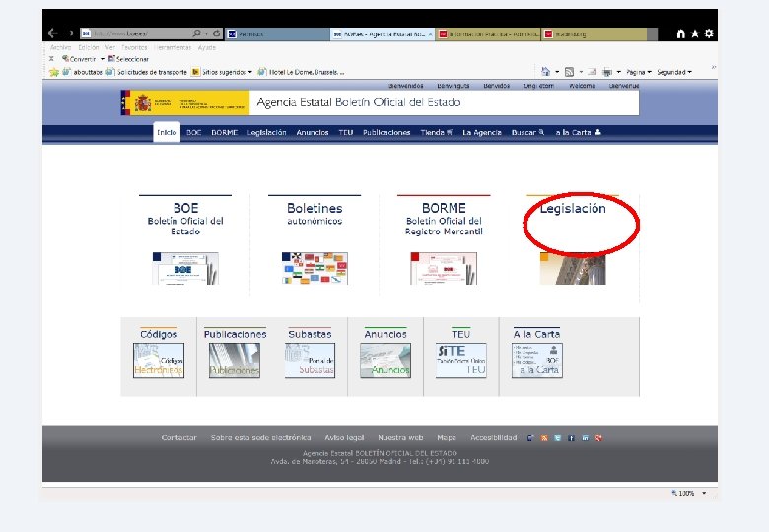Click the Spanish government coat of arms logo
The image size is (769, 532).
pyautogui.click(x=143, y=102)
